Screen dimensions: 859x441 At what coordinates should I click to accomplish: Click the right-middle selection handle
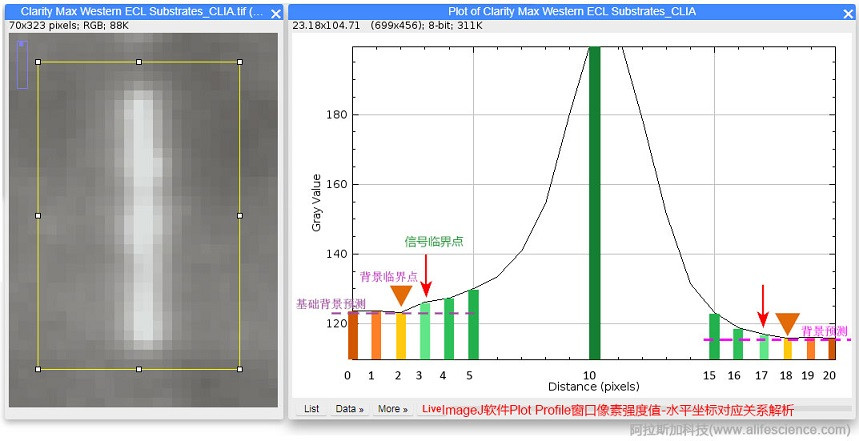click(240, 215)
